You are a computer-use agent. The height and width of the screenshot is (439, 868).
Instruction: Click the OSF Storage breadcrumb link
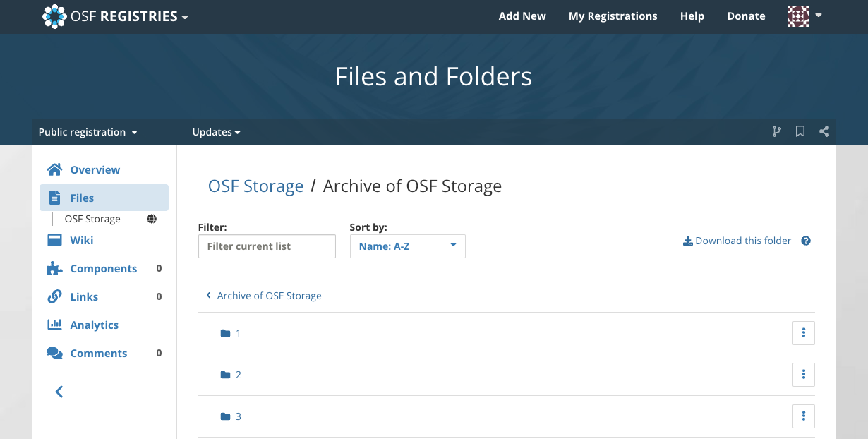pyautogui.click(x=255, y=186)
